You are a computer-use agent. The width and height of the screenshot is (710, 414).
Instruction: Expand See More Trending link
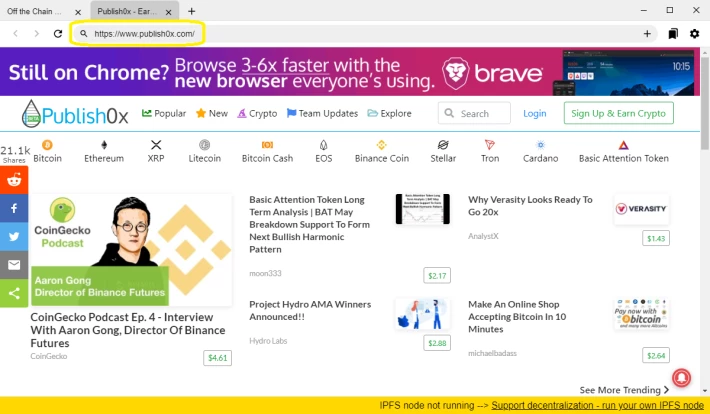[x=624, y=390]
